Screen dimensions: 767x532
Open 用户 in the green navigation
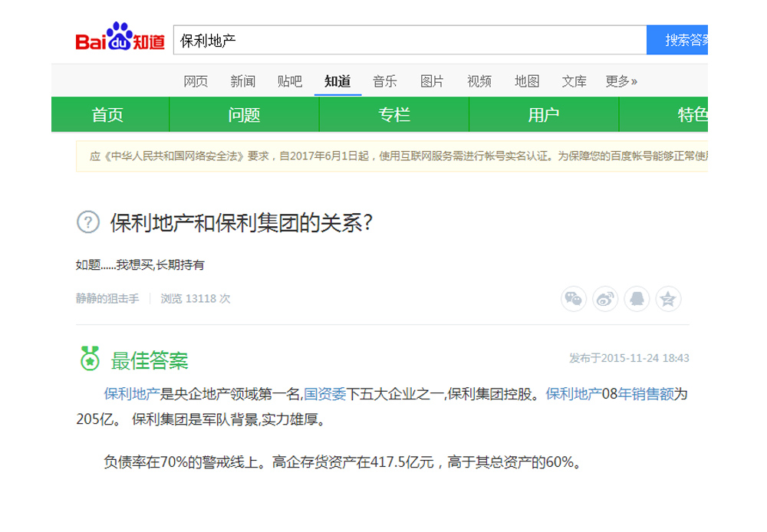544,114
